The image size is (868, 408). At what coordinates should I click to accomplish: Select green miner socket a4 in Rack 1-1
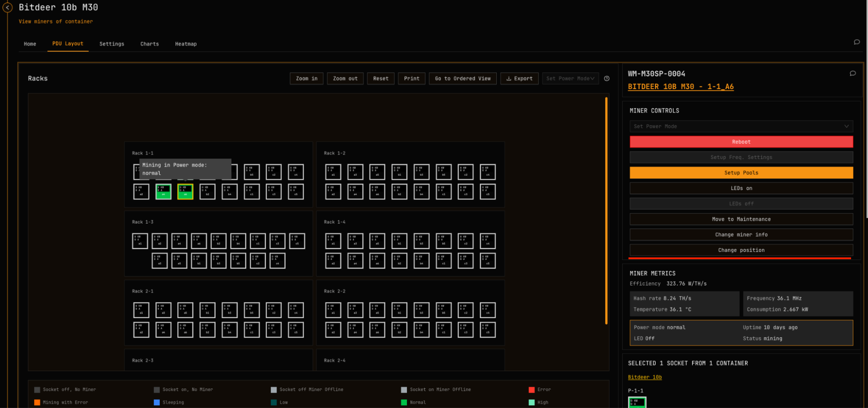tap(163, 192)
